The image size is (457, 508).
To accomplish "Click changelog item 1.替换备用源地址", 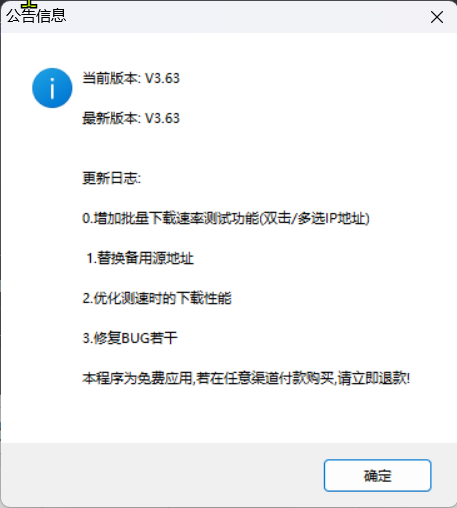I will click(x=140, y=258).
